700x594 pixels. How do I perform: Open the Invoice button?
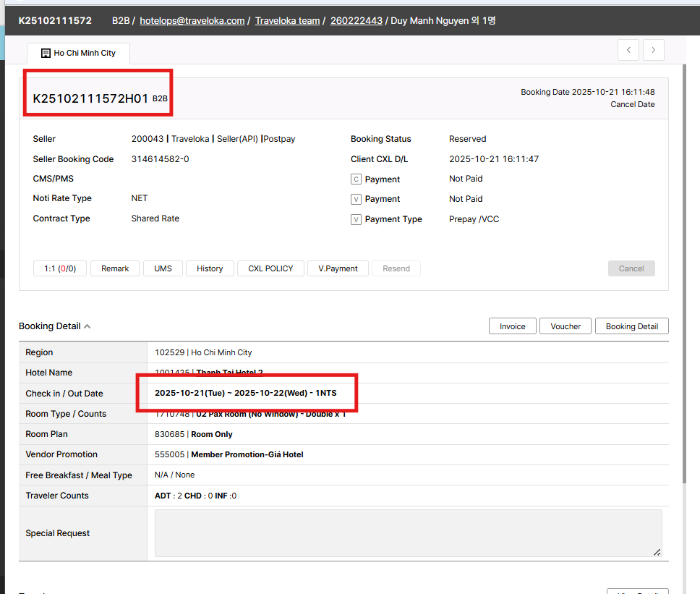coord(512,326)
